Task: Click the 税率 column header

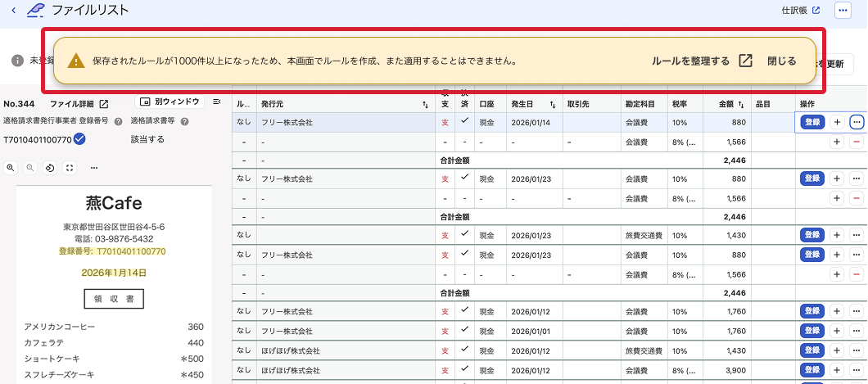Action: (685, 104)
